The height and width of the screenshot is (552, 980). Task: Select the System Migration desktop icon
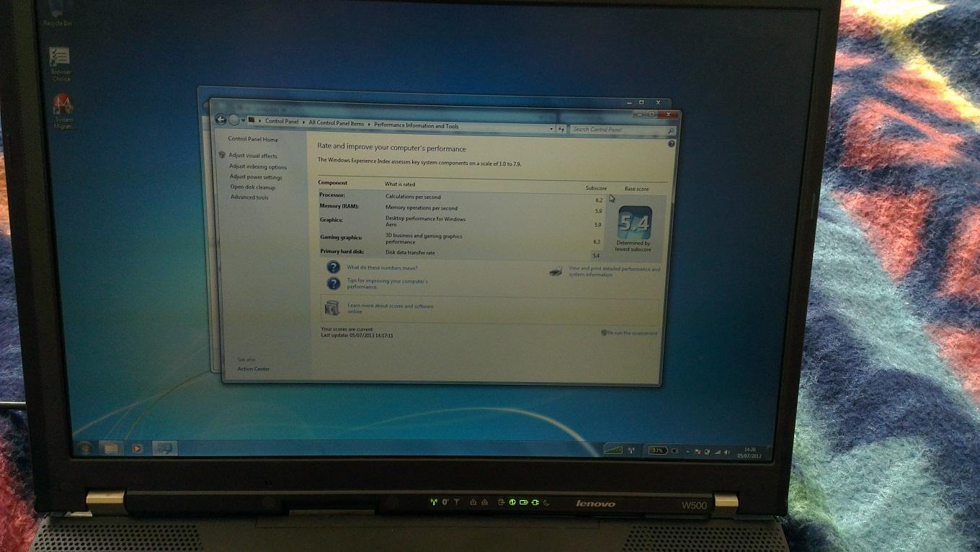pyautogui.click(x=63, y=112)
